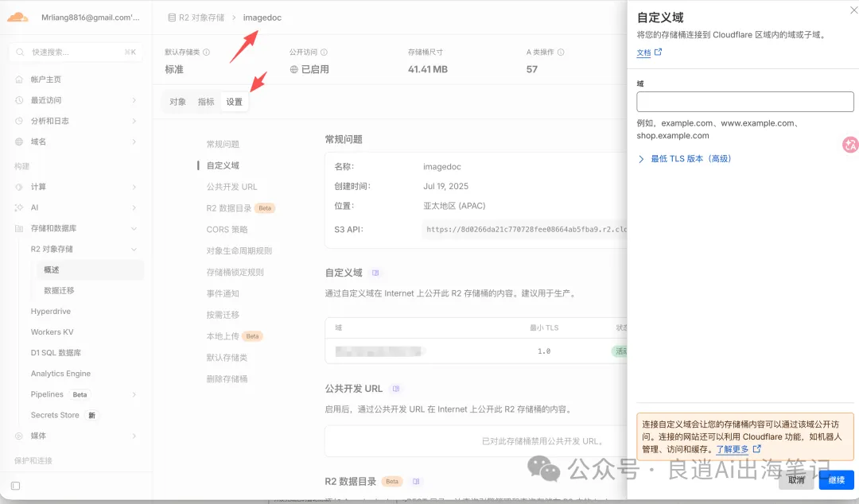Screen dimensions: 859x504
Task: Collapse sidebar with the bottom-left panel icon
Action: (15, 486)
